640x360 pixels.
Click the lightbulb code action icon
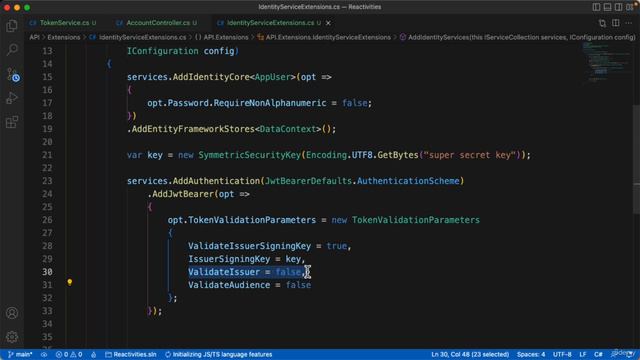coord(70,282)
